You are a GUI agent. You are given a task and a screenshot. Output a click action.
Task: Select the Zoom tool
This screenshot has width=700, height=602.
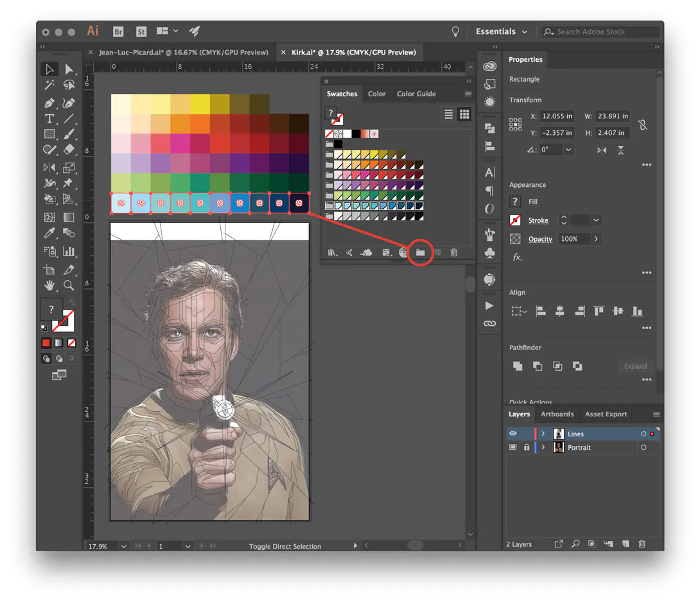(x=69, y=285)
